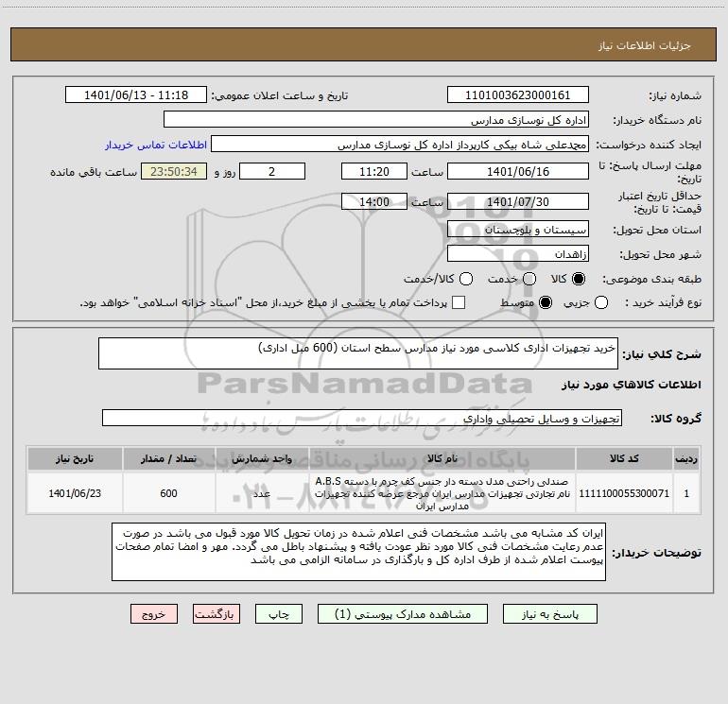Click the بازگشت back button
The width and height of the screenshot is (728, 704).
(x=217, y=614)
